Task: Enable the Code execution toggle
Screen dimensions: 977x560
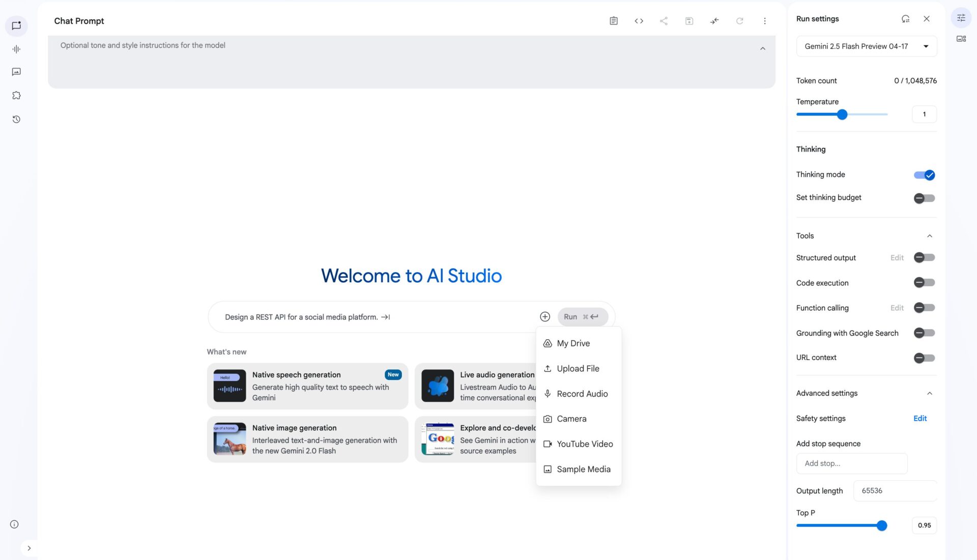Action: pyautogui.click(x=924, y=282)
